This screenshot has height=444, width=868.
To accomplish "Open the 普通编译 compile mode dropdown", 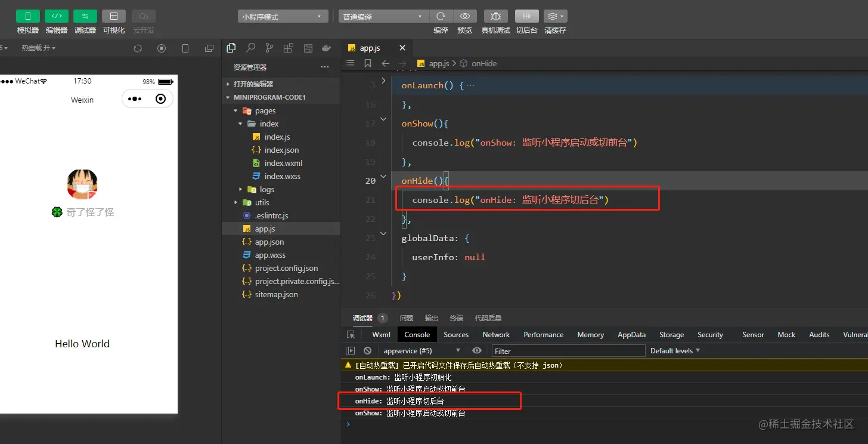I will pos(383,17).
